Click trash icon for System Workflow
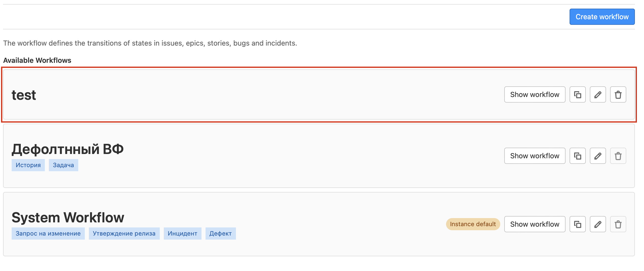Screen dimensions: 644x271 (618, 224)
